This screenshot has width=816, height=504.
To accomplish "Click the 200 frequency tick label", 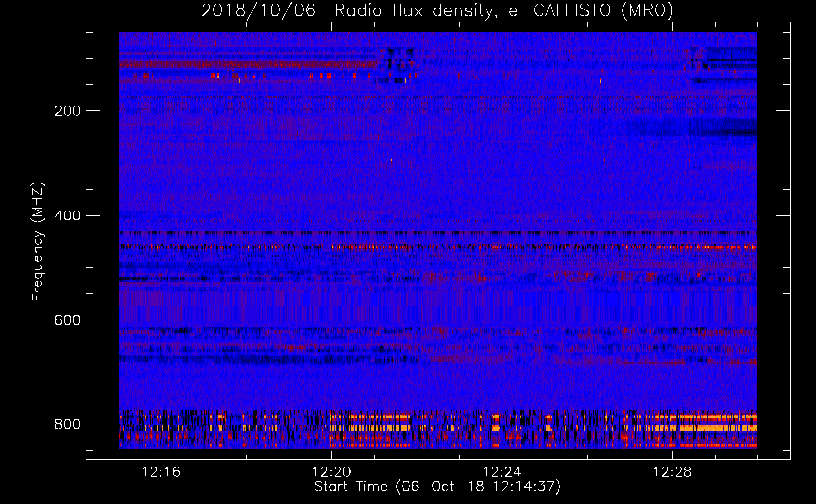I will coord(68,111).
